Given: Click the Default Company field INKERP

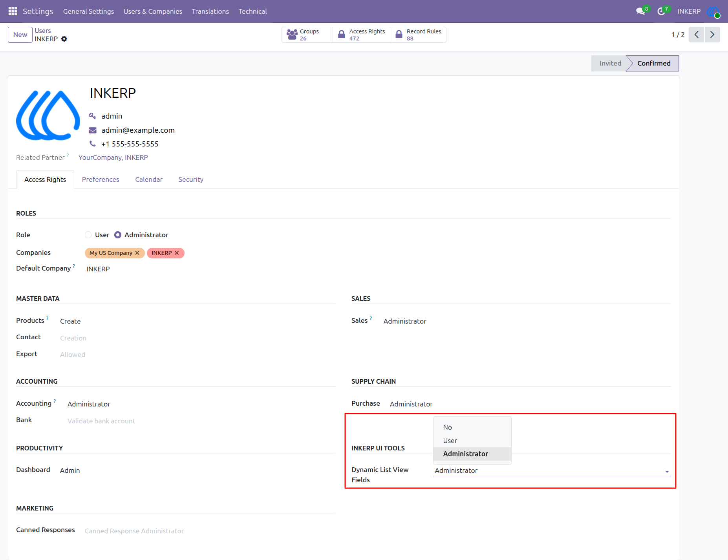Looking at the screenshot, I should click(x=98, y=269).
